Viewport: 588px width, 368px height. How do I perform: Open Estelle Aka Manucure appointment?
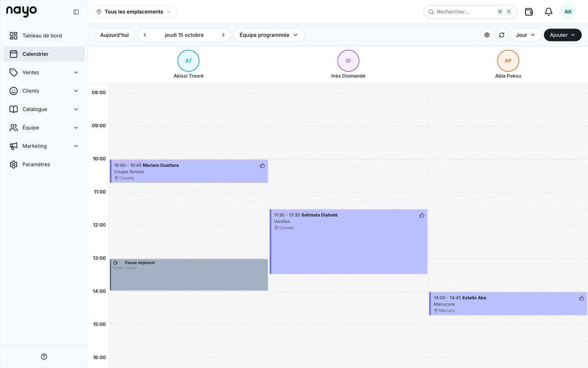508,304
